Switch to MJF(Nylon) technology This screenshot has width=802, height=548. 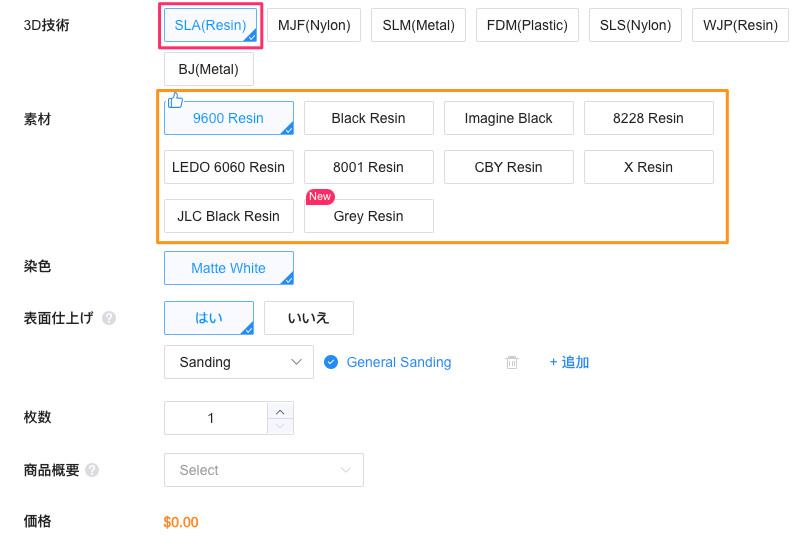click(314, 25)
